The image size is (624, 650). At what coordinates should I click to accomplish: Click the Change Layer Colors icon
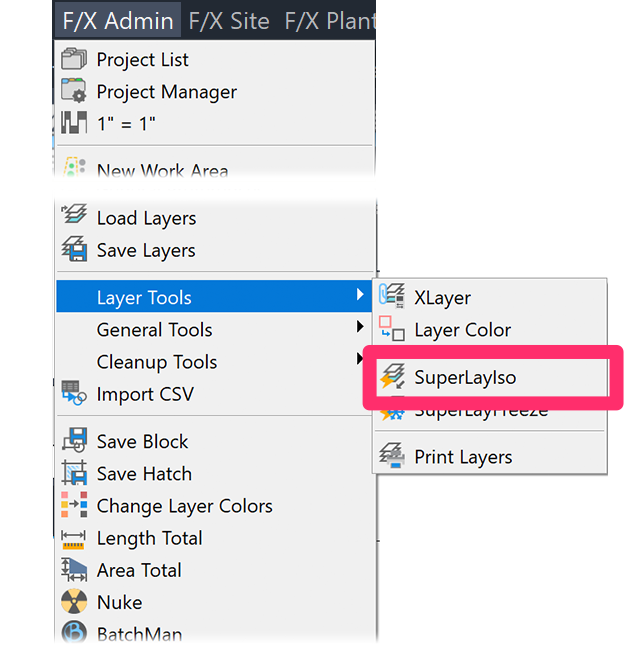[x=74, y=506]
